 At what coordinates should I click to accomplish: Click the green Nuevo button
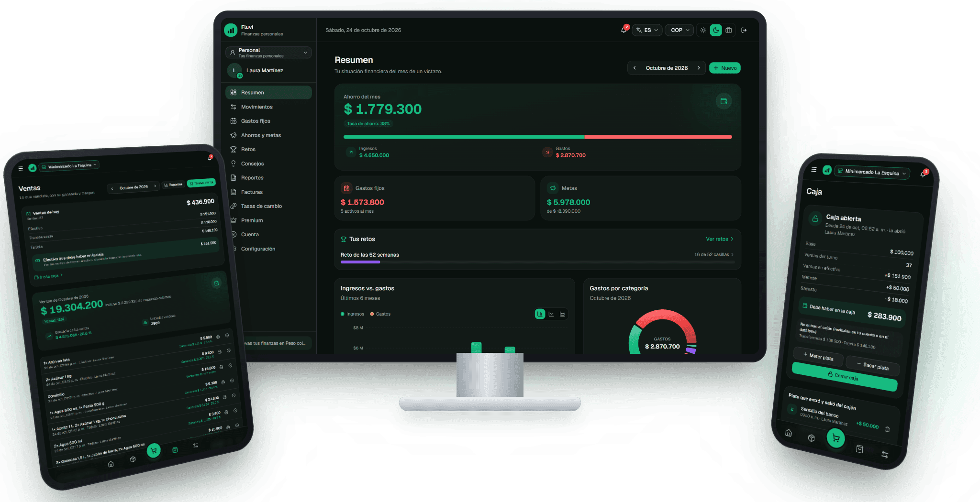[x=724, y=68]
